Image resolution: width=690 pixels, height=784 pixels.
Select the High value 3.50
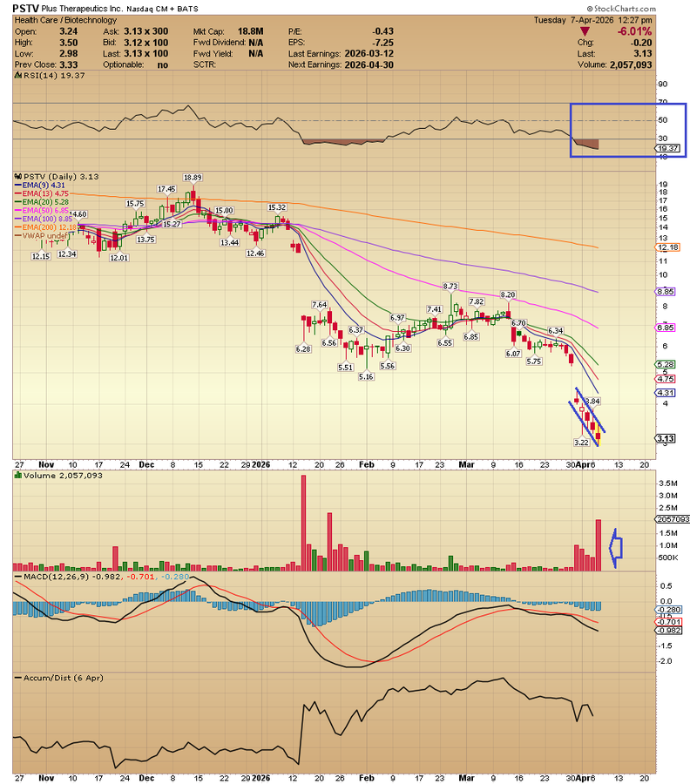[x=69, y=43]
